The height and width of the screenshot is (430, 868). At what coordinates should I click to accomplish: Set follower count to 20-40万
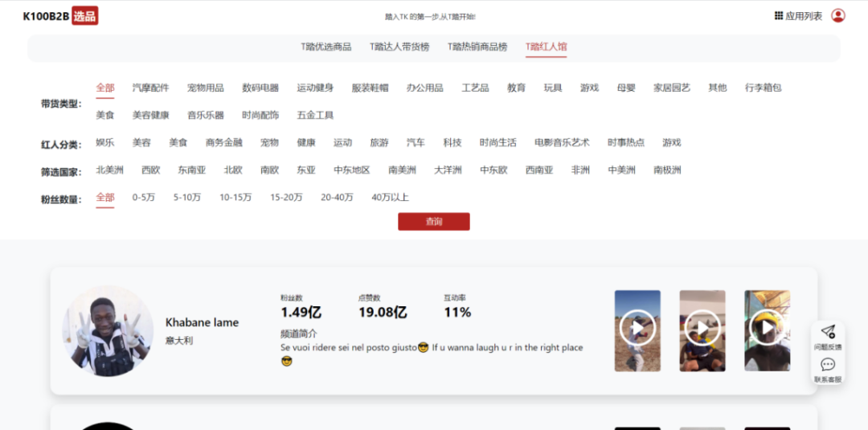pos(337,198)
